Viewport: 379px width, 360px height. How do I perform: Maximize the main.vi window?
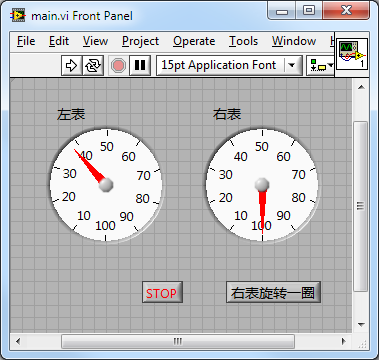click(309, 11)
